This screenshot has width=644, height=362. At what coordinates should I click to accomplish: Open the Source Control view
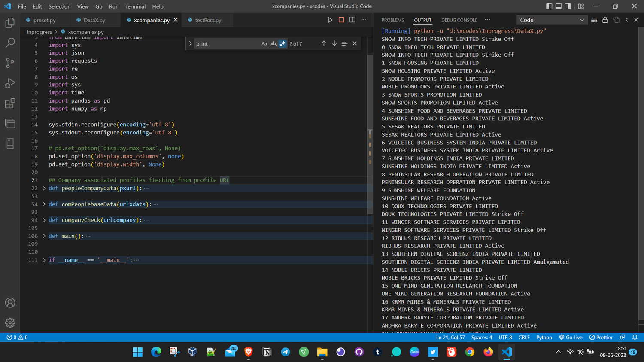pos(10,63)
